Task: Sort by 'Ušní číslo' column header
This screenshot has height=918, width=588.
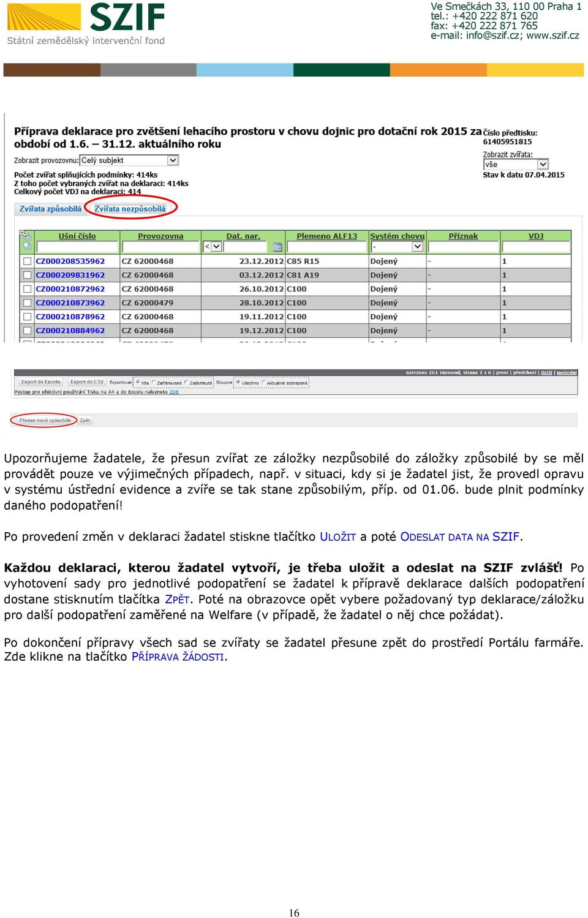Action: (77, 236)
